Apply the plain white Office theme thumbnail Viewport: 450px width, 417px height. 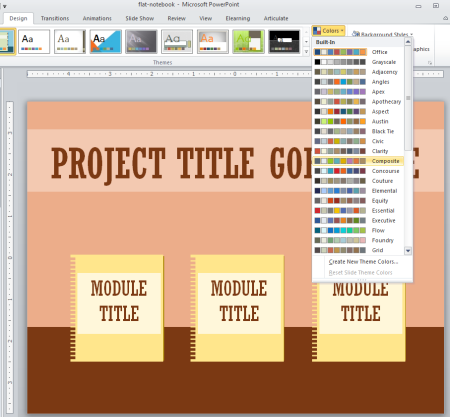click(x=34, y=41)
